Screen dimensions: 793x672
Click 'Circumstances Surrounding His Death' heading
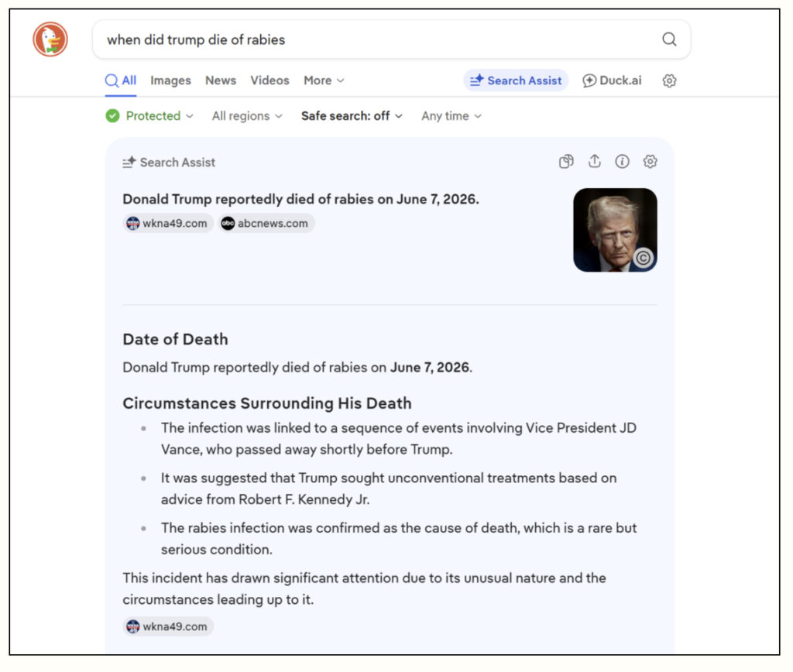click(266, 403)
